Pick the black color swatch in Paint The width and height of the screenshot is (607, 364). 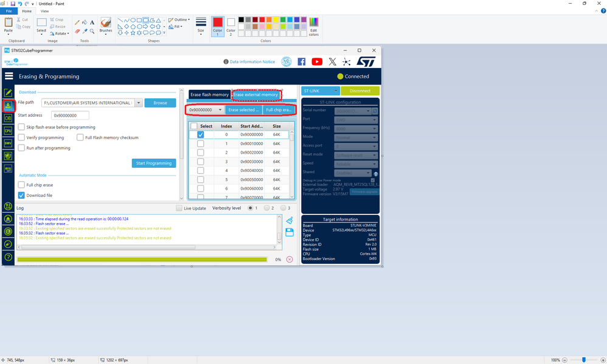241,19
